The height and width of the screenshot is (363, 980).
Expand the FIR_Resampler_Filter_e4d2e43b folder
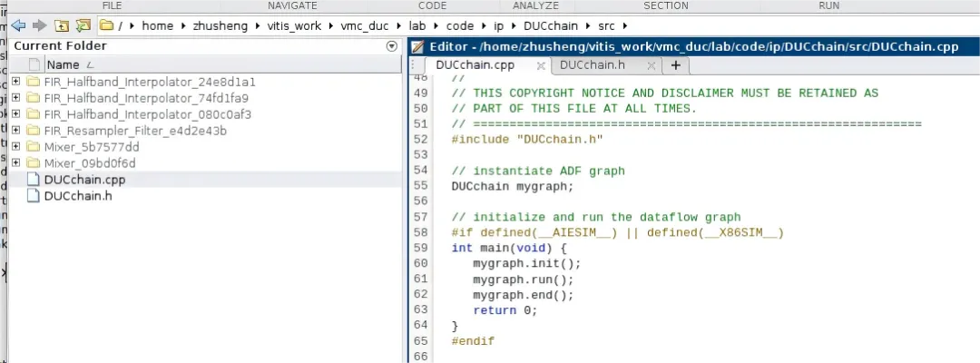point(16,131)
